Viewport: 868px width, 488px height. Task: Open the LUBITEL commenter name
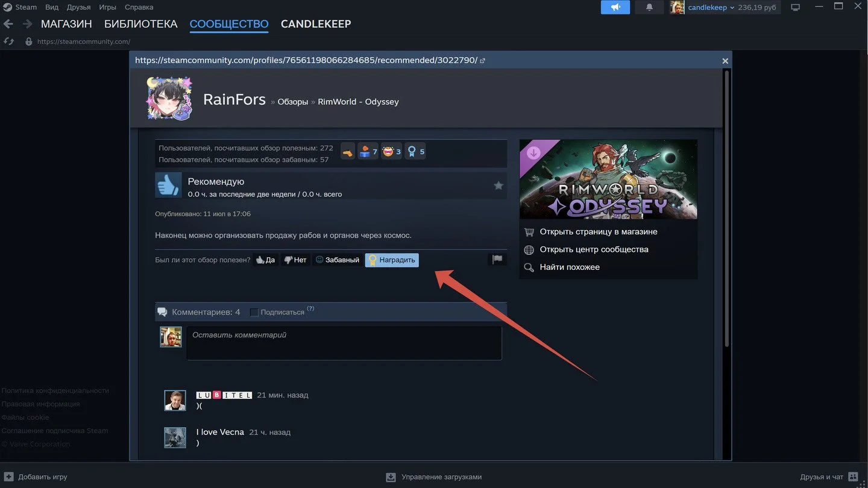(224, 395)
